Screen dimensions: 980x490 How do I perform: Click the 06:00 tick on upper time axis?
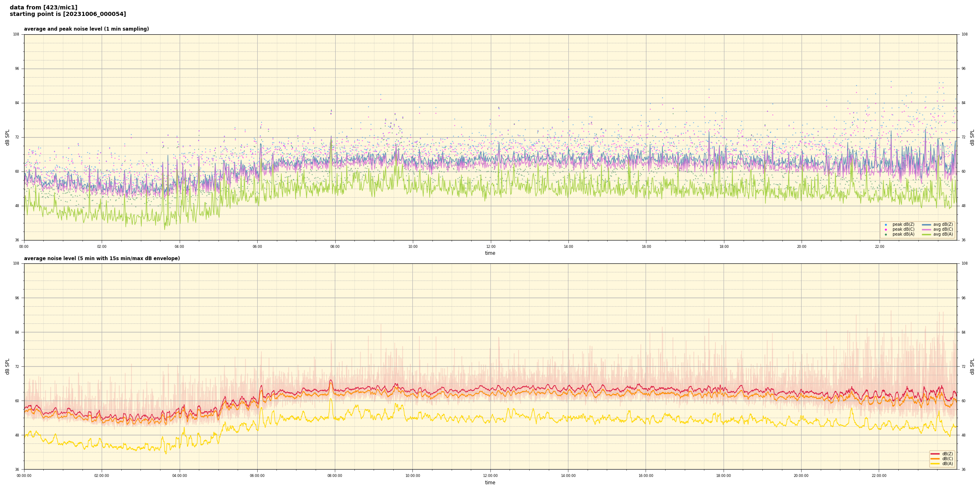pyautogui.click(x=257, y=247)
